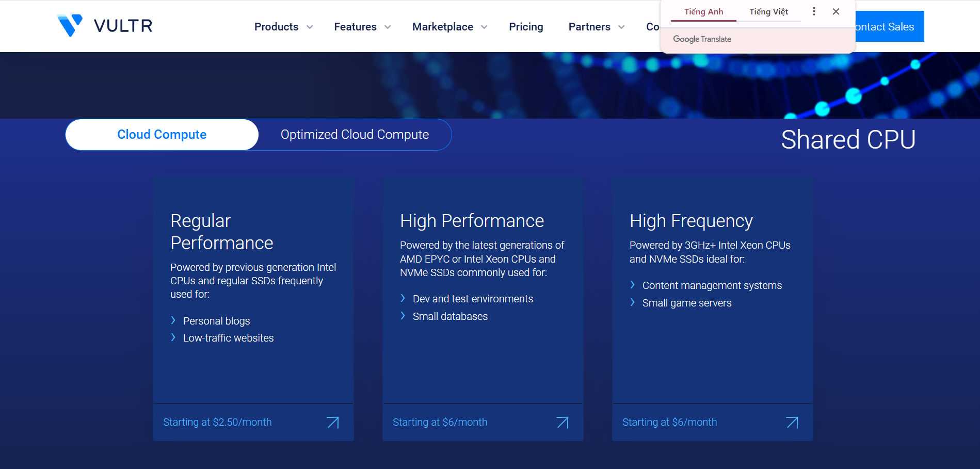Close the Google Translate popup
Viewport: 980px width, 469px height.
(836, 11)
